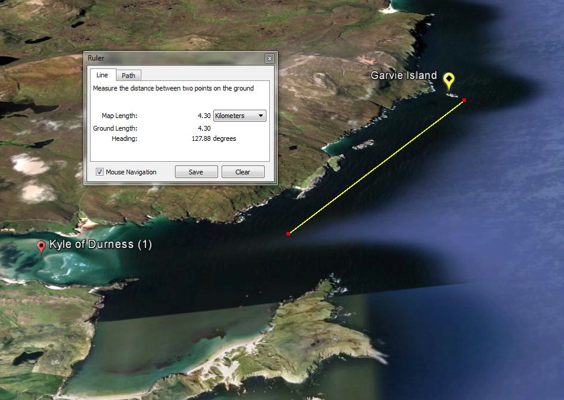Clear the current ruler measurement

coord(243,172)
